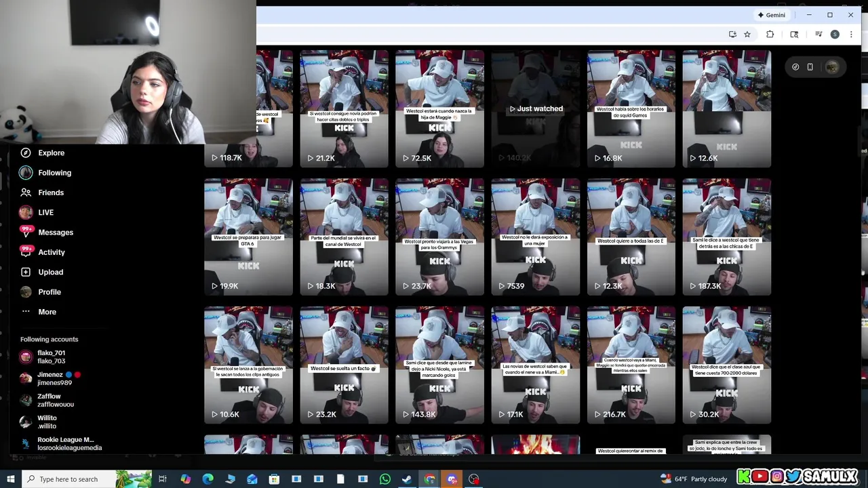Open the clase azul video with 30.2K views
This screenshot has height=488, width=868.
[x=727, y=365]
